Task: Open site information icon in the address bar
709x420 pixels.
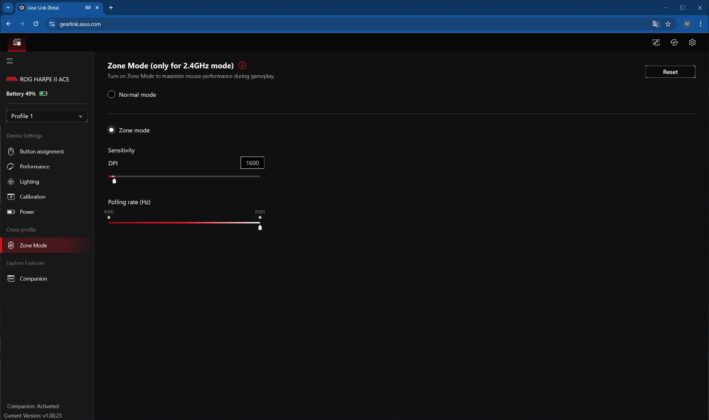Action: pyautogui.click(x=52, y=24)
